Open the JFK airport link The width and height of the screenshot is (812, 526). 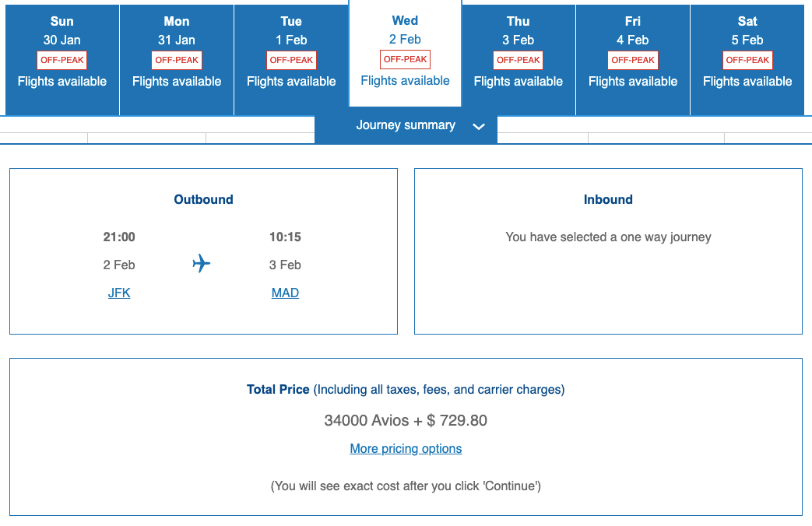[x=119, y=293]
